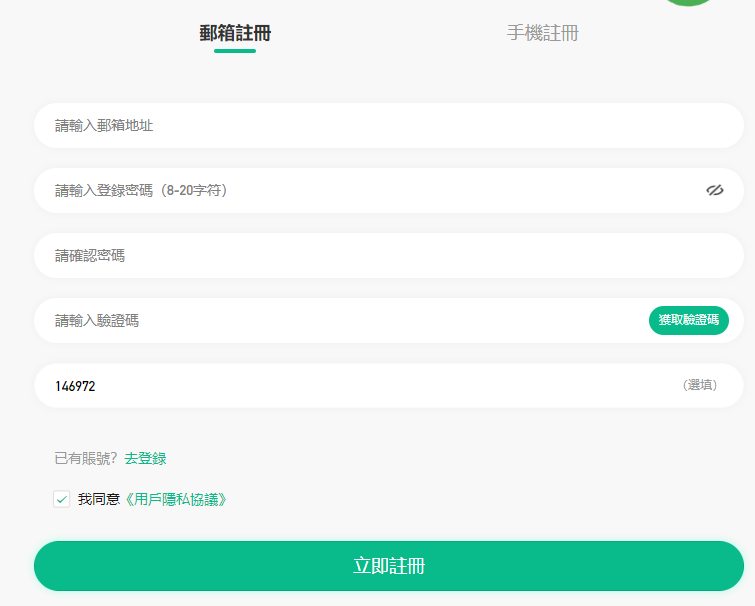The height and width of the screenshot is (606, 755).
Task: Switch to the 郵箱註冊 tab
Action: (x=235, y=33)
